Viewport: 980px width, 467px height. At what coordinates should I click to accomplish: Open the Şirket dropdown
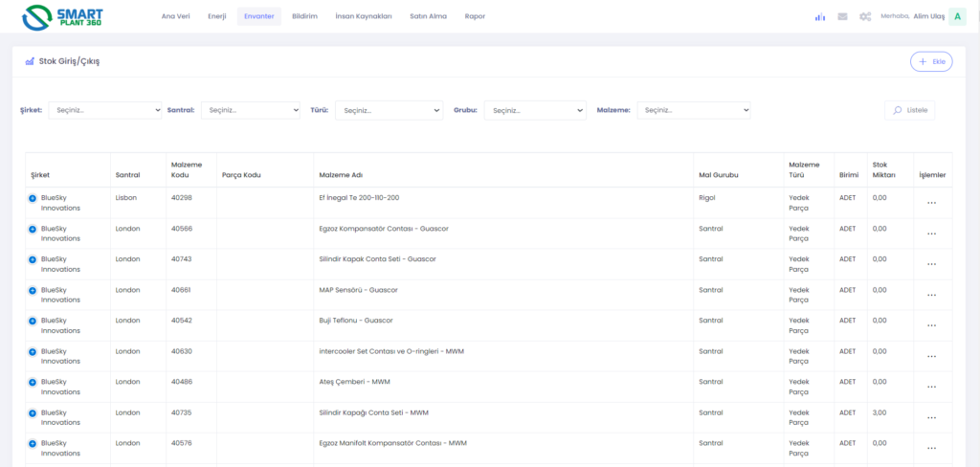point(105,110)
